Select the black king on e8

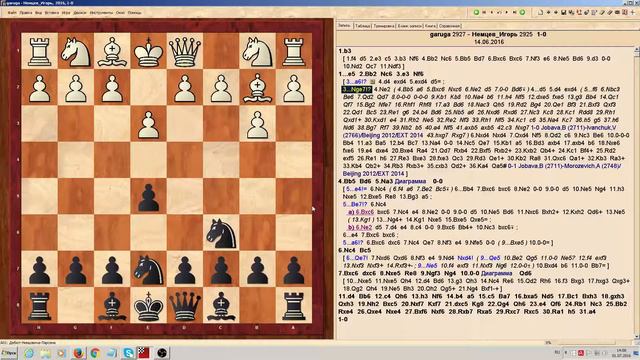(149, 306)
